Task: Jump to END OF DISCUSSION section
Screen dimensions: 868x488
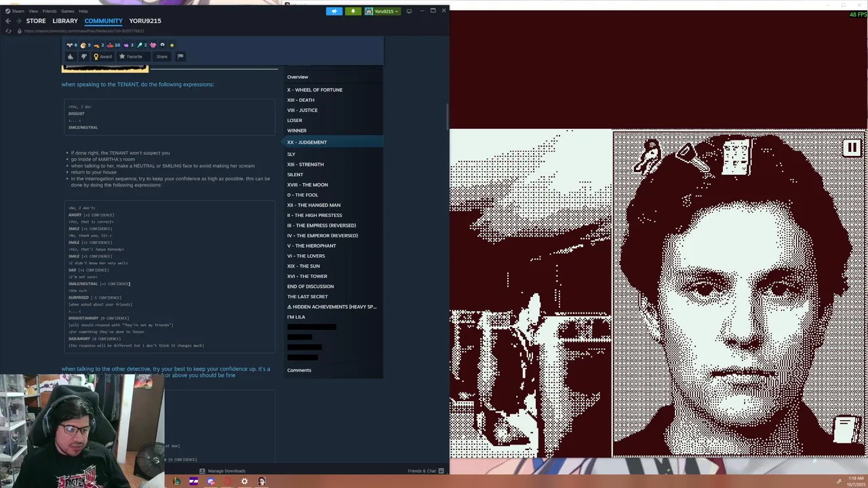Action: tap(310, 287)
